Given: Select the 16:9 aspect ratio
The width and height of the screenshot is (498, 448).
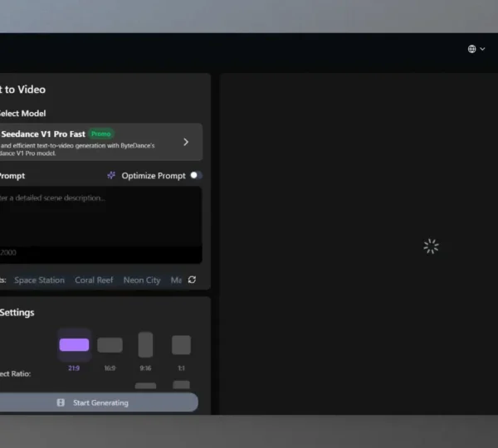Looking at the screenshot, I should tap(110, 345).
